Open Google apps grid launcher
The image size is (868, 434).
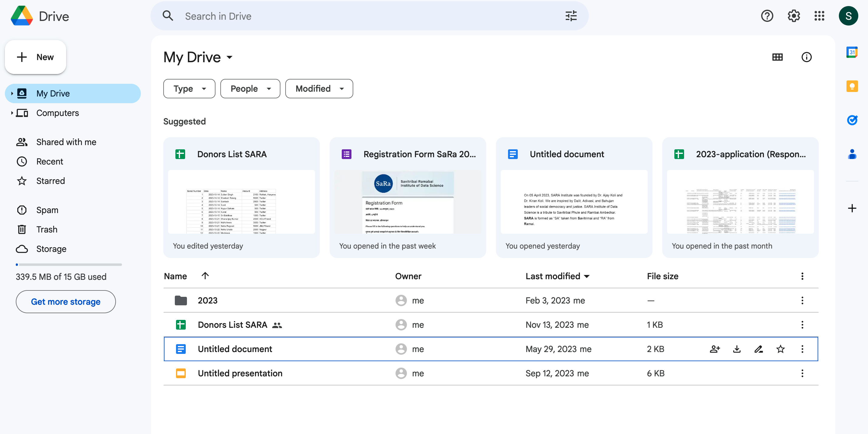(819, 16)
